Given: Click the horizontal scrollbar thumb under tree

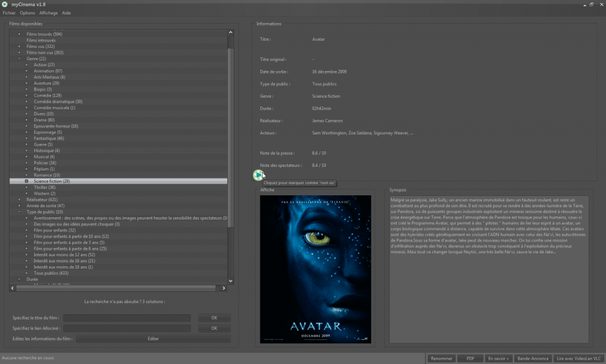Looking at the screenshot, I should [x=115, y=288].
